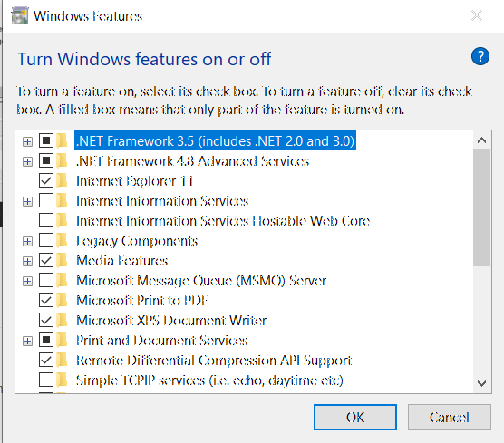The width and height of the screenshot is (504, 443).
Task: Expand the .NET Framework 3.5 tree node
Action: coord(27,141)
